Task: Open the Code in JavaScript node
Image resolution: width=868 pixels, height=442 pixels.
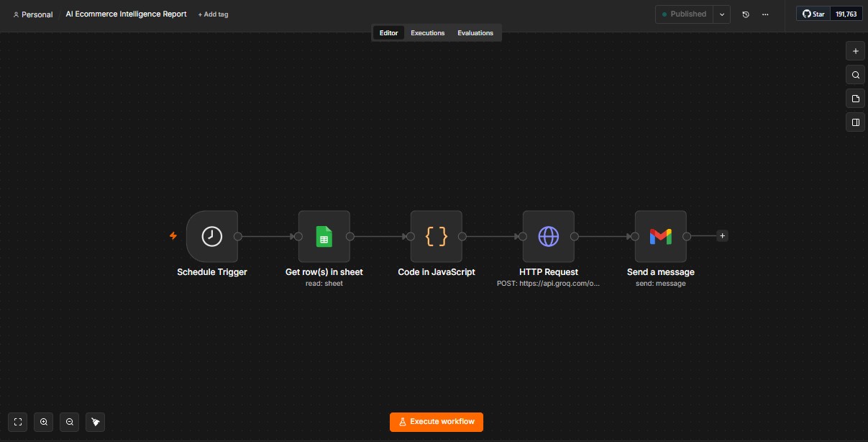Action: pyautogui.click(x=436, y=236)
